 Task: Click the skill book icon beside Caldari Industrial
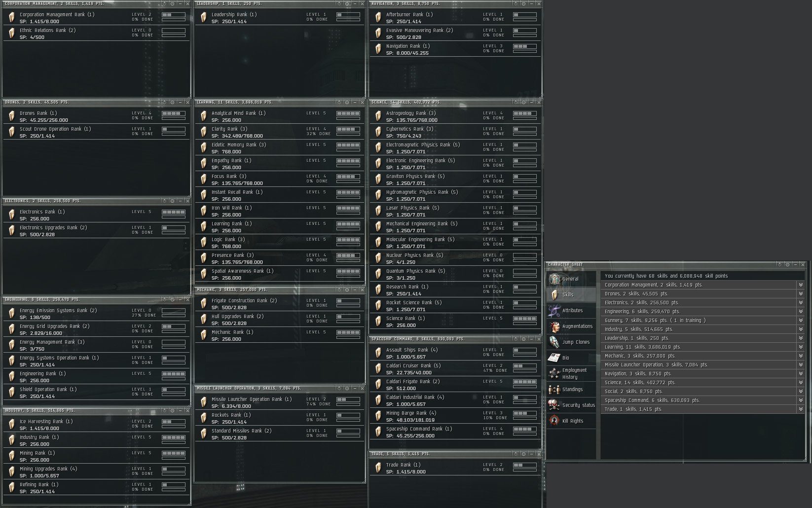coord(378,400)
